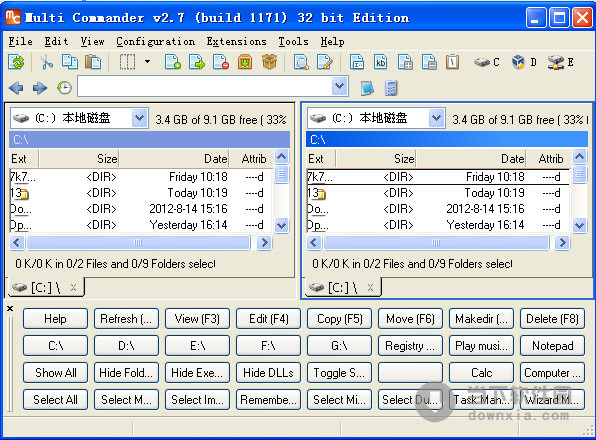Click the new file icon with green plus
This screenshot has height=440, width=596.
(x=173, y=62)
